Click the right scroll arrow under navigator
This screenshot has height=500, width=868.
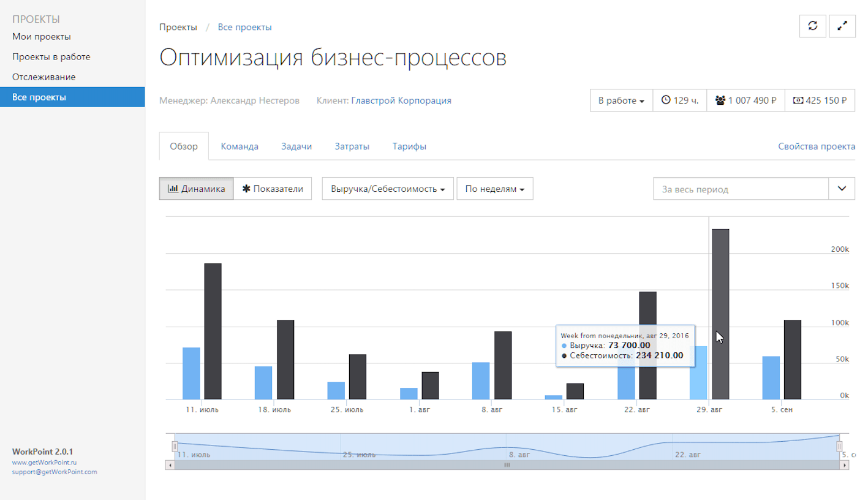click(845, 466)
